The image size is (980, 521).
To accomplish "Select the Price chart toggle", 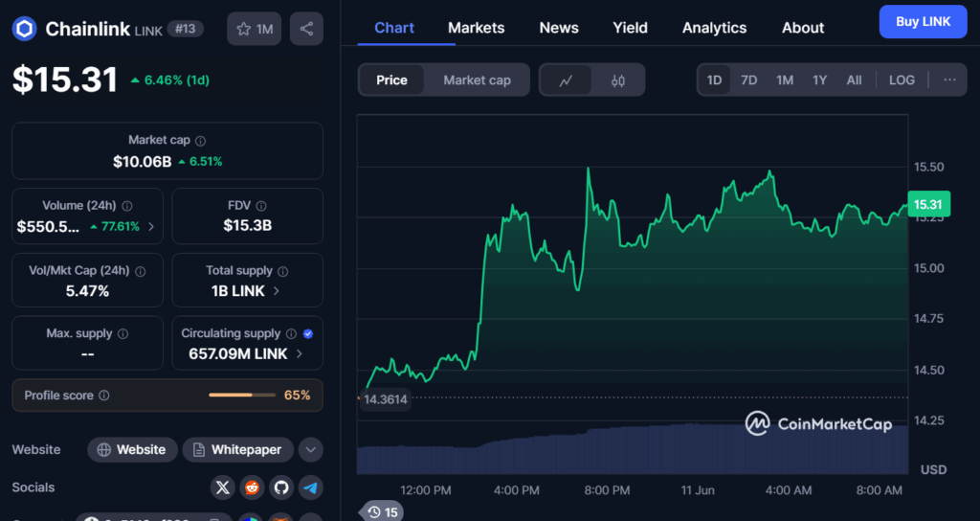I will [391, 80].
